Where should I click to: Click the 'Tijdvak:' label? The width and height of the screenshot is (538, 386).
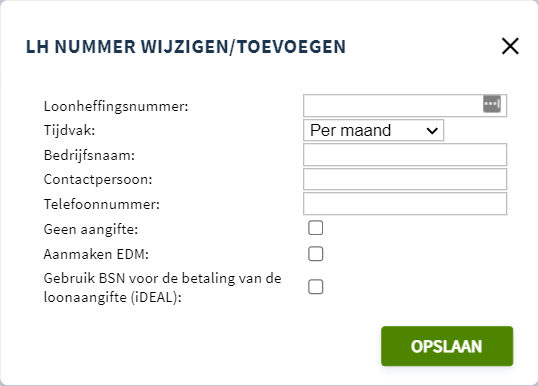tap(69, 130)
